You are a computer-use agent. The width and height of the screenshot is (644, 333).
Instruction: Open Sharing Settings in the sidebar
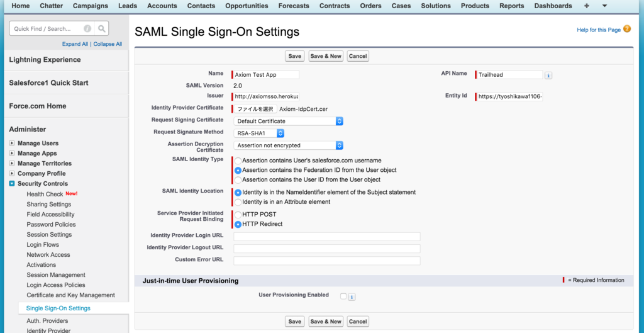49,205
